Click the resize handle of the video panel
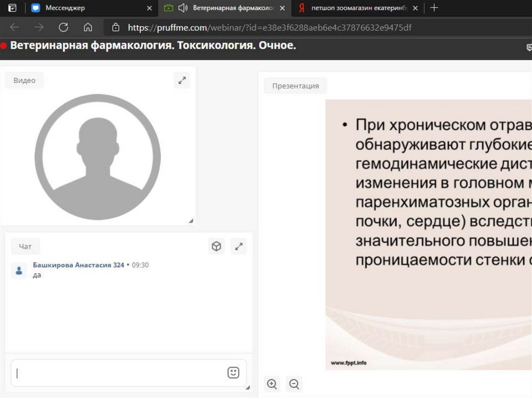Screen dimensions: 532x398 (191, 221)
